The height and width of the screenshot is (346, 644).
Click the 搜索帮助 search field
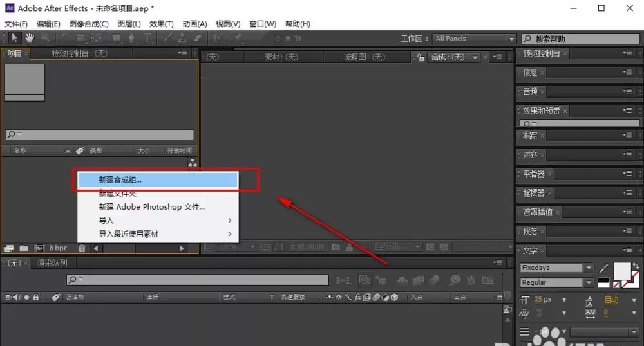581,39
